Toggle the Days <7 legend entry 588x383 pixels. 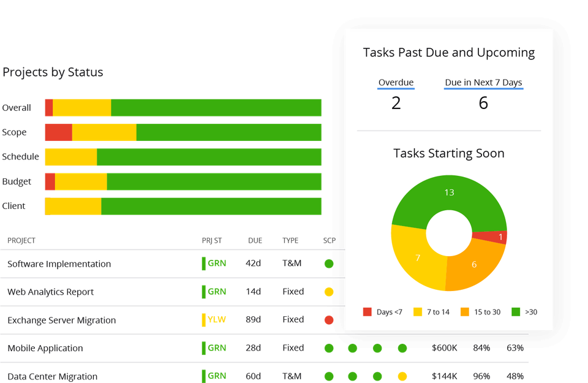point(383,312)
